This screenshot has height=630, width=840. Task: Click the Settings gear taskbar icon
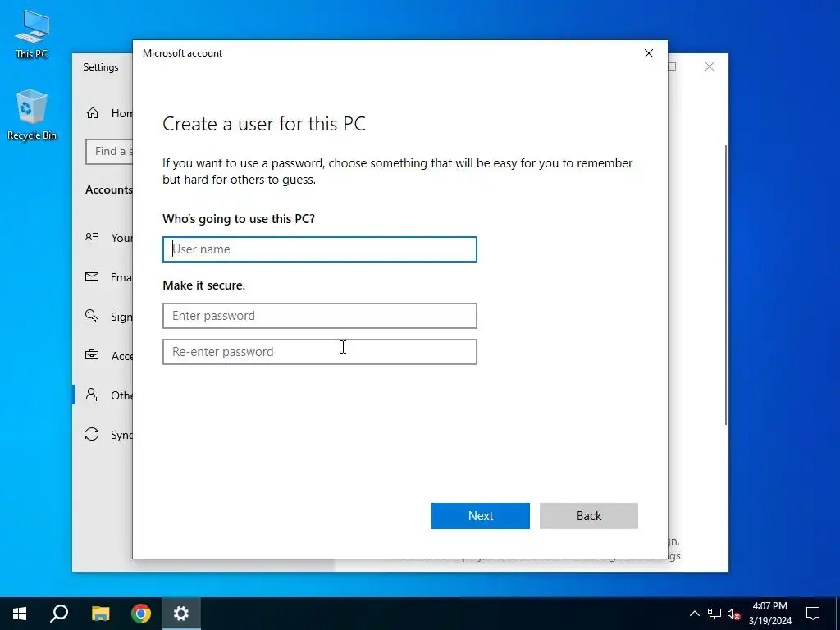[x=181, y=614]
